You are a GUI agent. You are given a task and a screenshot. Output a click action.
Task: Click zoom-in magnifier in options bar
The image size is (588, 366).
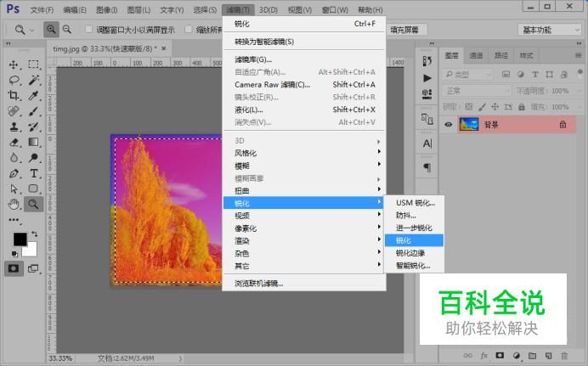point(51,29)
